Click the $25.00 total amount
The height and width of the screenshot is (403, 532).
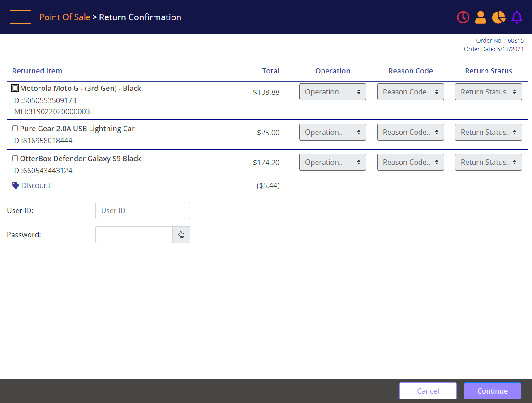[x=268, y=133]
